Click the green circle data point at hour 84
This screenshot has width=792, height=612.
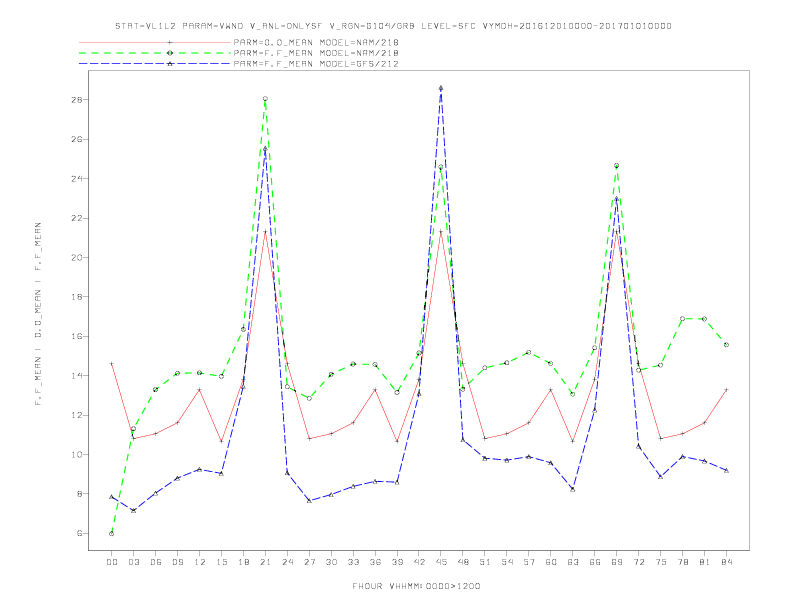[x=726, y=345]
